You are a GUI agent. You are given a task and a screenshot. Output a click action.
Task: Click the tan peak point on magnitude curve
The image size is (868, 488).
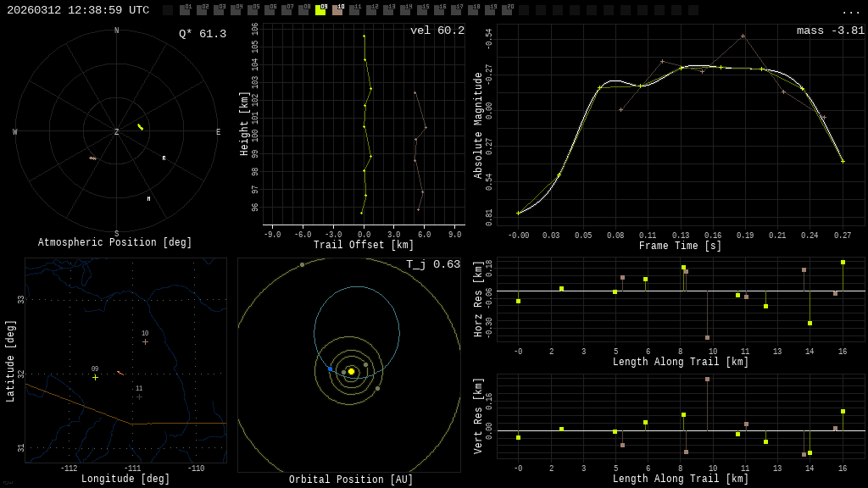pyautogui.click(x=743, y=36)
